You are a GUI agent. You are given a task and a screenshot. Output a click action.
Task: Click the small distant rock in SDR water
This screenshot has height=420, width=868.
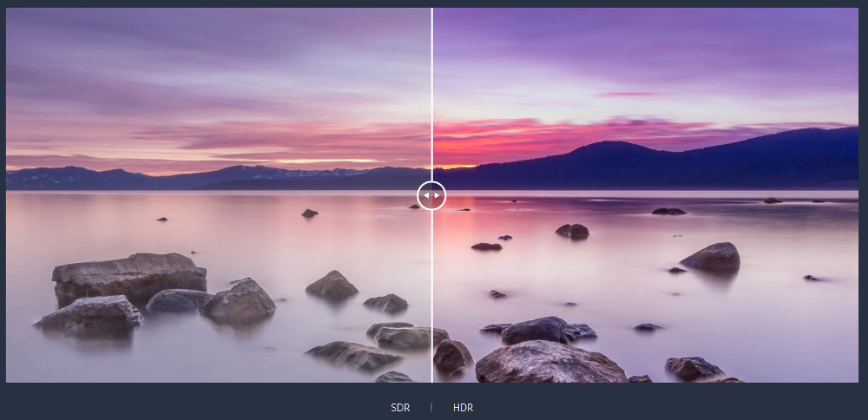tap(310, 213)
